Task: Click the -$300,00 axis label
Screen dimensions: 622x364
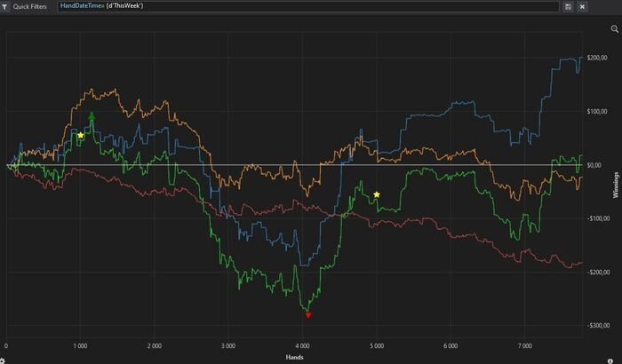Action: tap(598, 326)
